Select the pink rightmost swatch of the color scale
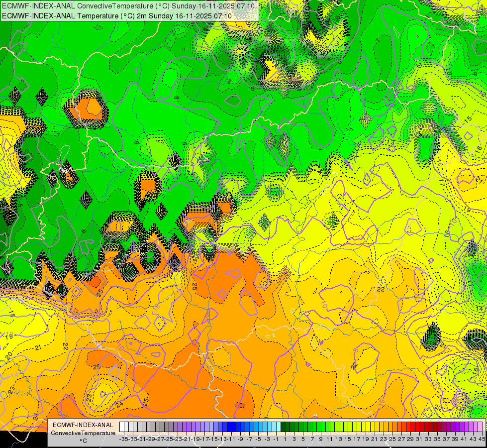 click(x=480, y=427)
